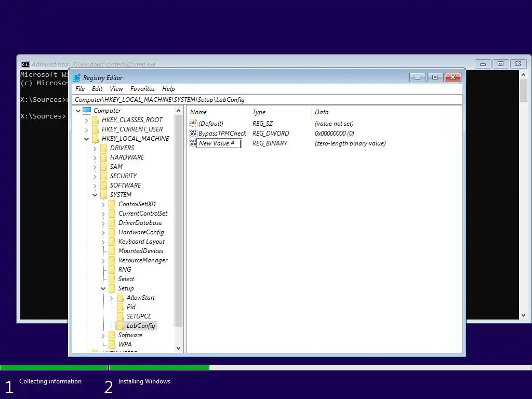
Task: Collapse HKEY_LOCAL_MACHINE chevron
Action: point(87,139)
